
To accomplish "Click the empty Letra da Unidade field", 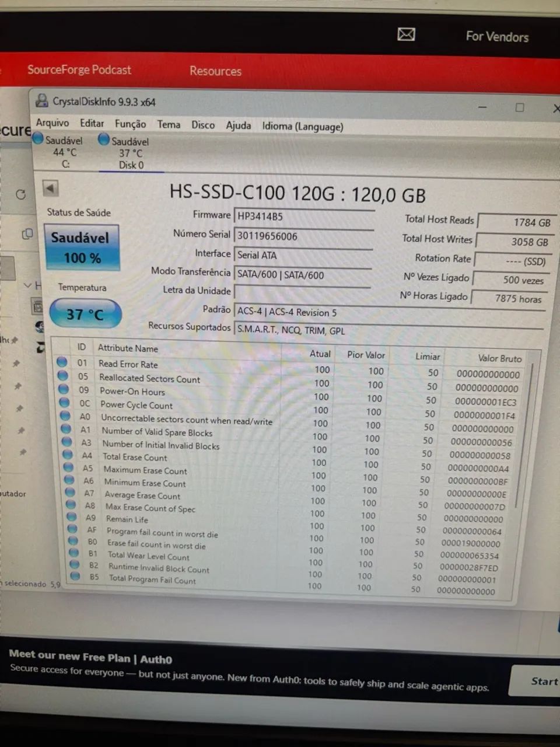I will 302,292.
